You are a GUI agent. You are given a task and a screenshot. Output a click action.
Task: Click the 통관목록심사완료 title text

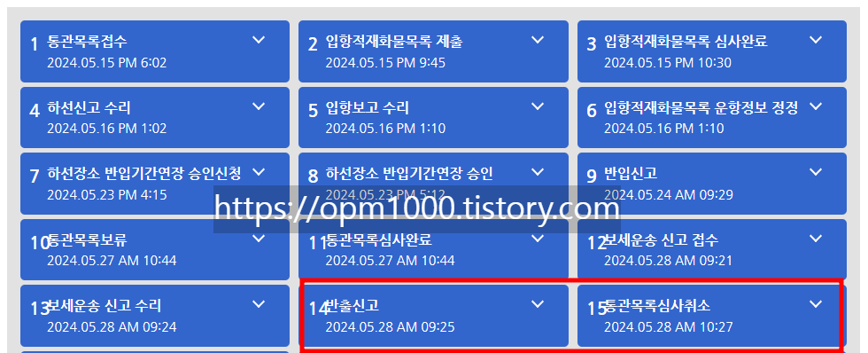[379, 240]
